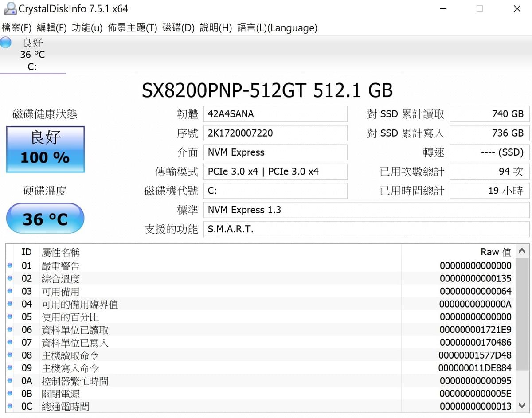The image size is (532, 418).
Task: Select raw value 00000001577D48 of 主機讀取命令
Action: coord(475,355)
